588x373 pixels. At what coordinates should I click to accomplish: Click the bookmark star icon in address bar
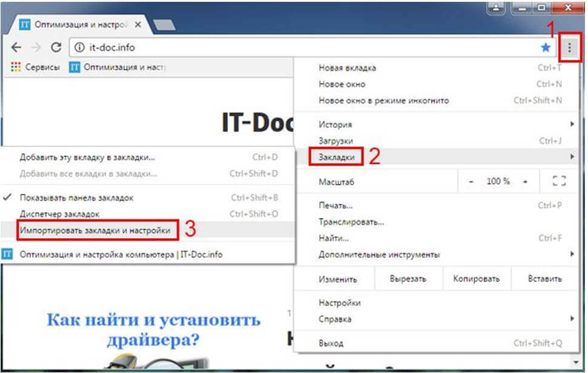pyautogui.click(x=546, y=47)
